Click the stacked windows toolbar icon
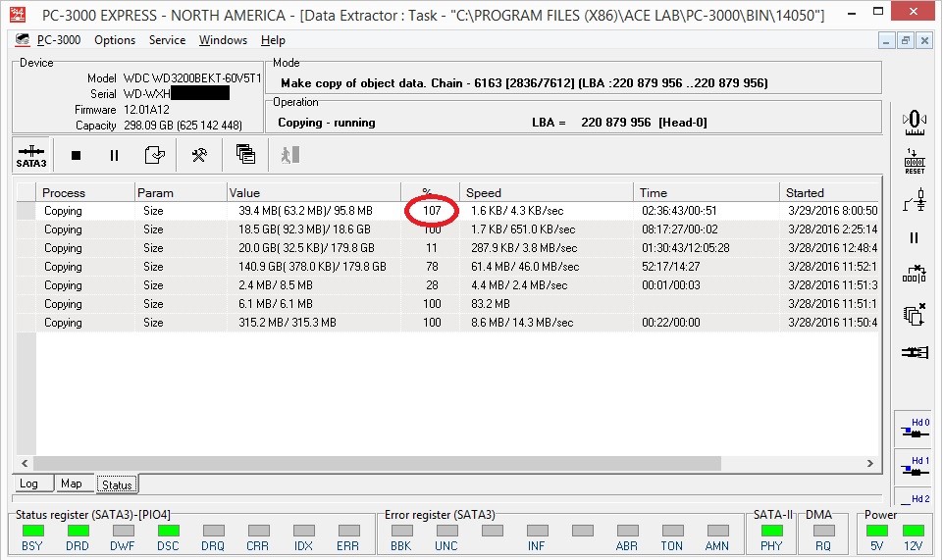The height and width of the screenshot is (560, 943). click(x=245, y=154)
